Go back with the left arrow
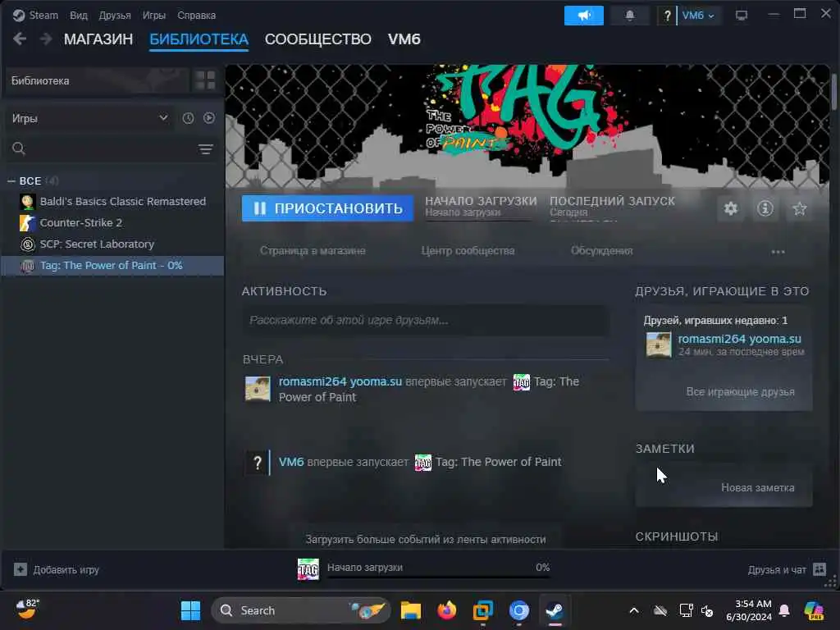Image resolution: width=840 pixels, height=630 pixels. point(20,39)
